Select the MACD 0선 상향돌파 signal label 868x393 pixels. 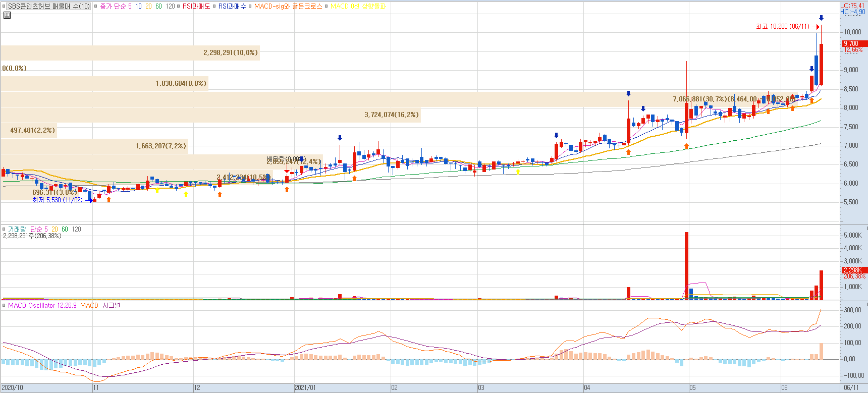[358, 7]
